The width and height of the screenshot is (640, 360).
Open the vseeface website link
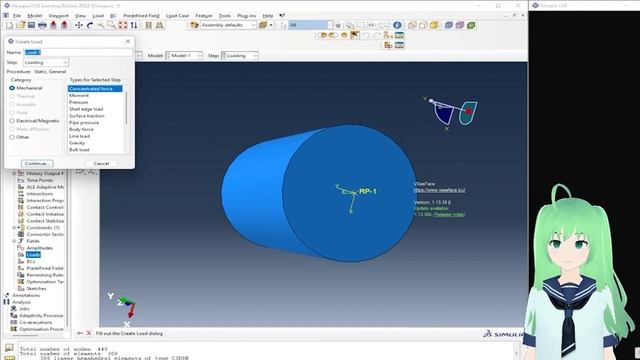click(x=439, y=190)
